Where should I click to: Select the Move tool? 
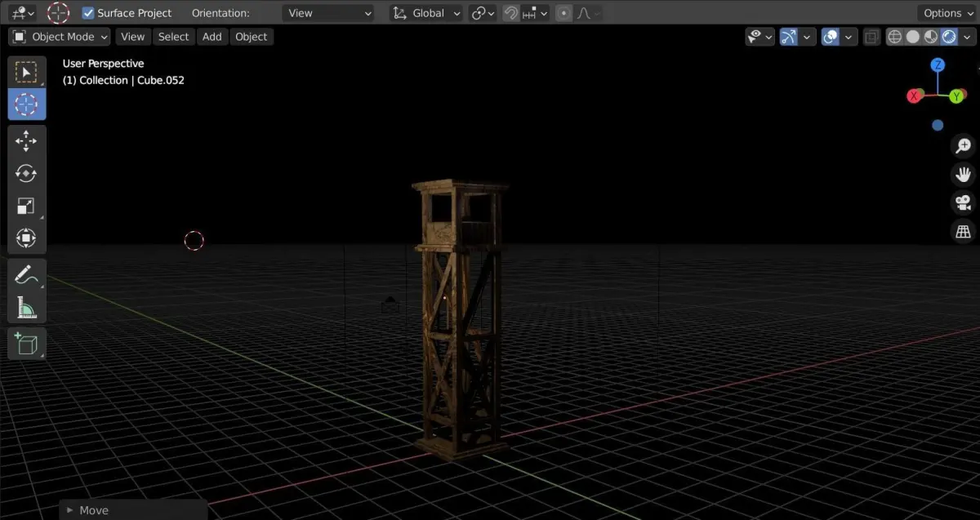coord(27,141)
